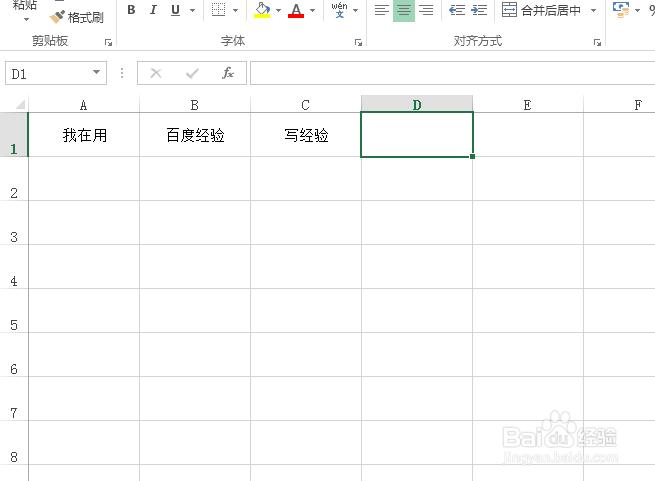Select row 1 header
655x481 pixels.
14,135
